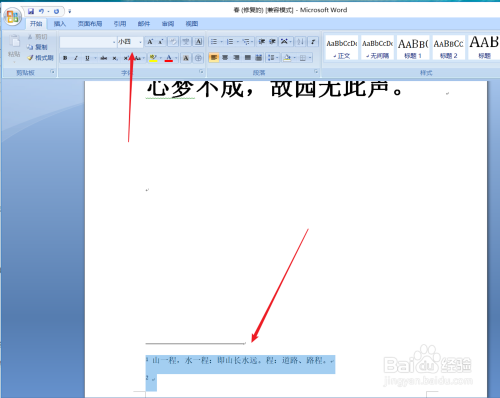Click the decrease indent icon

(262, 42)
